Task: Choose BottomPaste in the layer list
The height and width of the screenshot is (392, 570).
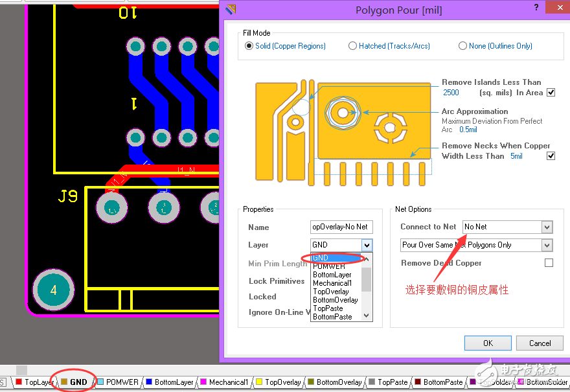Action: 336,316
